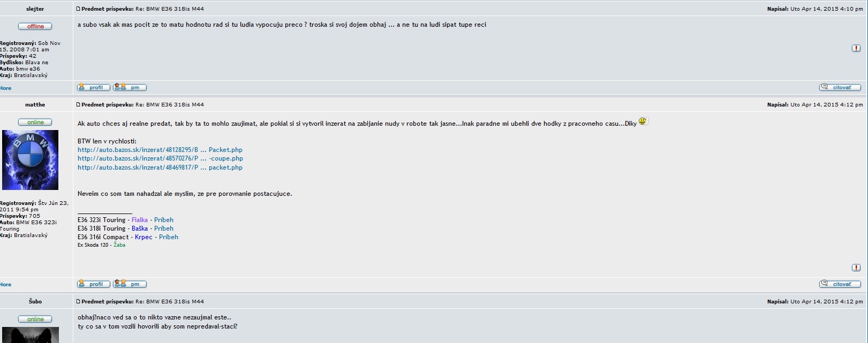Click matthe's BMW logo avatar image
This screenshot has height=343, width=868.
[31, 160]
